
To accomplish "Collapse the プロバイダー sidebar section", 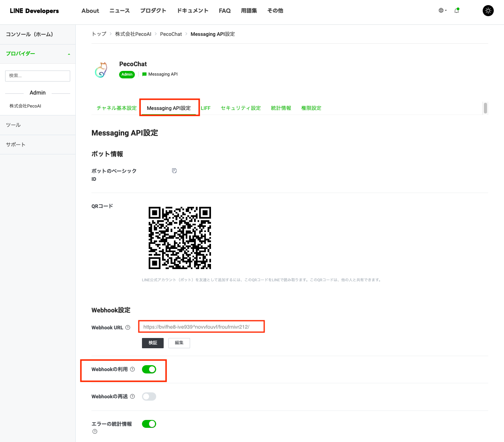I will click(69, 53).
